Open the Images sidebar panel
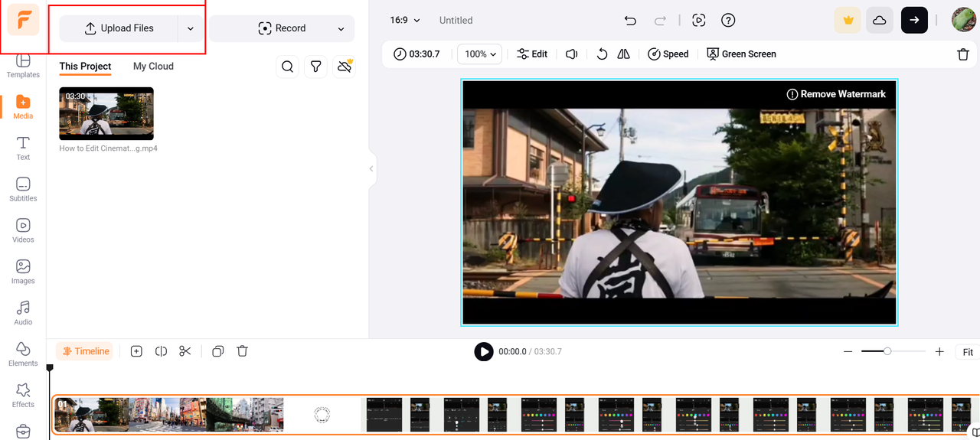 point(23,272)
